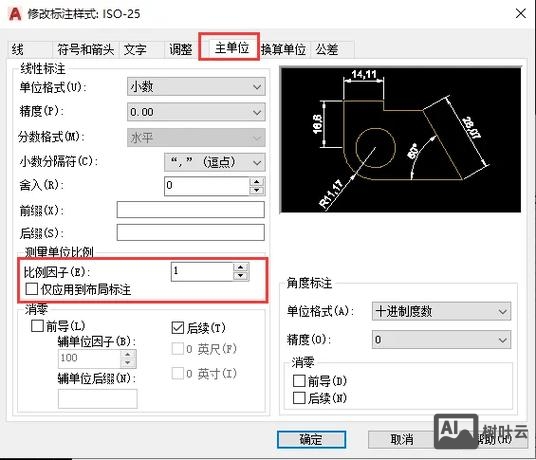Viewport: 536px width, 460px height.
Task: Open angular 单位格式(A) dropdown 十进制度数
Action: tap(441, 311)
